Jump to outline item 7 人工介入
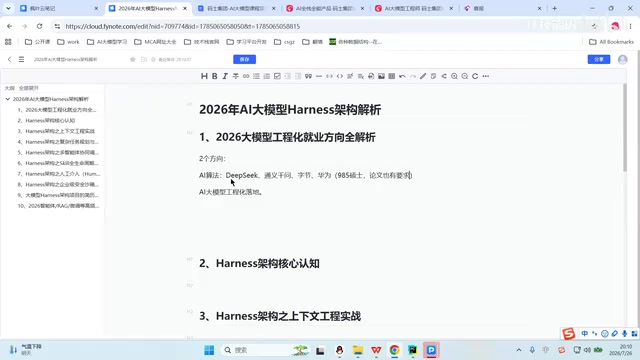This screenshot has width=640, height=360. coord(58,173)
